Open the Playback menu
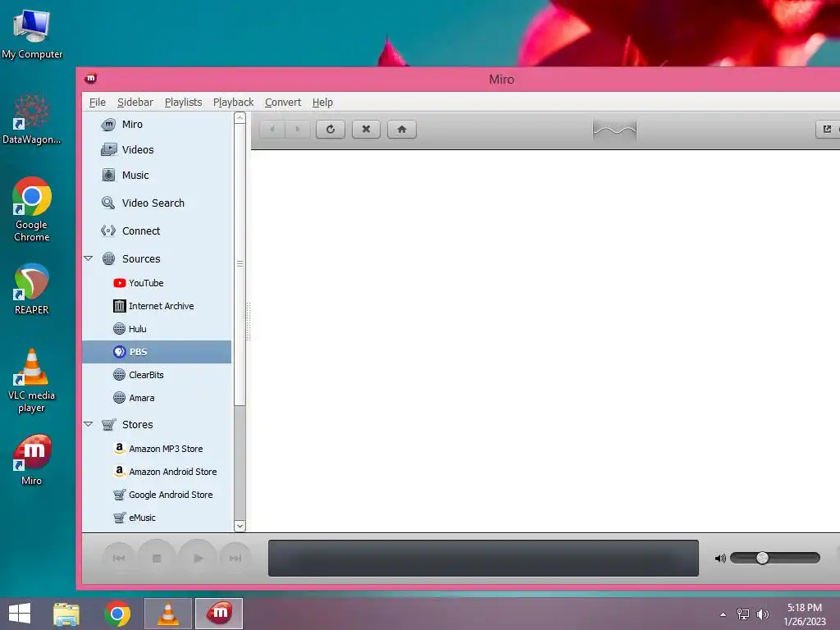Screen dimensions: 840x630 (233, 103)
